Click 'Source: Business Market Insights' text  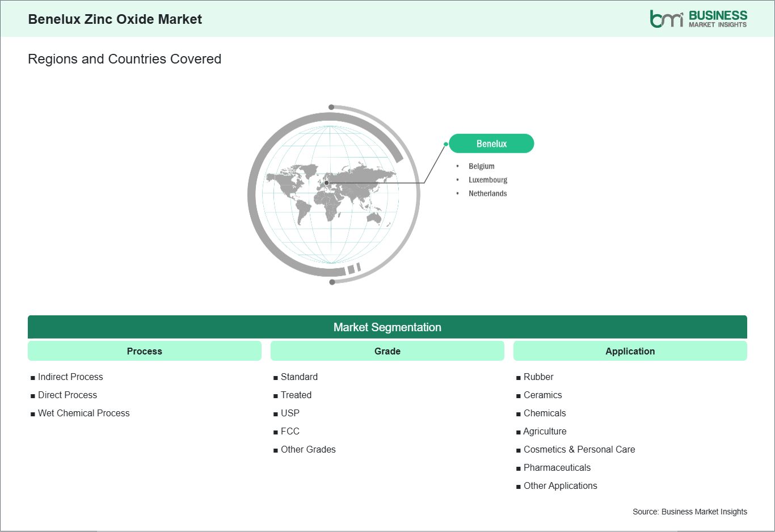coord(690,512)
